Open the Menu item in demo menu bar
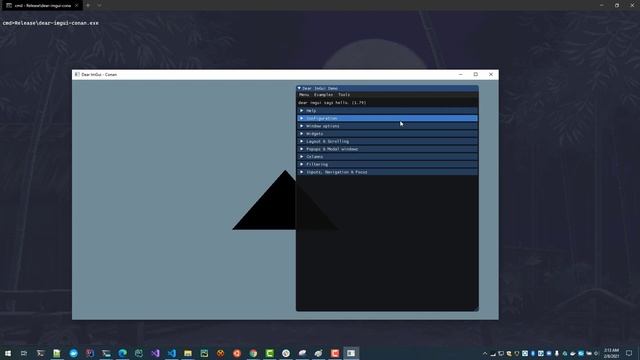The height and width of the screenshot is (360, 640). 304,95
